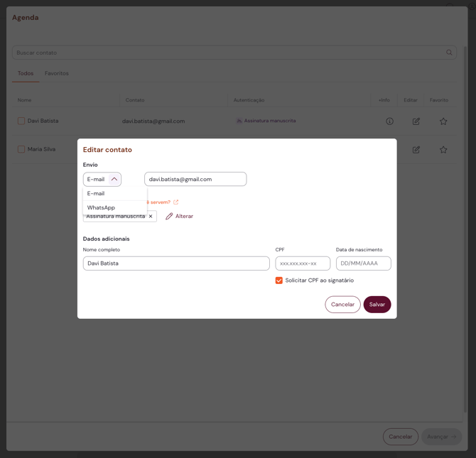
Task: Click the CPF input field
Action: [303, 263]
